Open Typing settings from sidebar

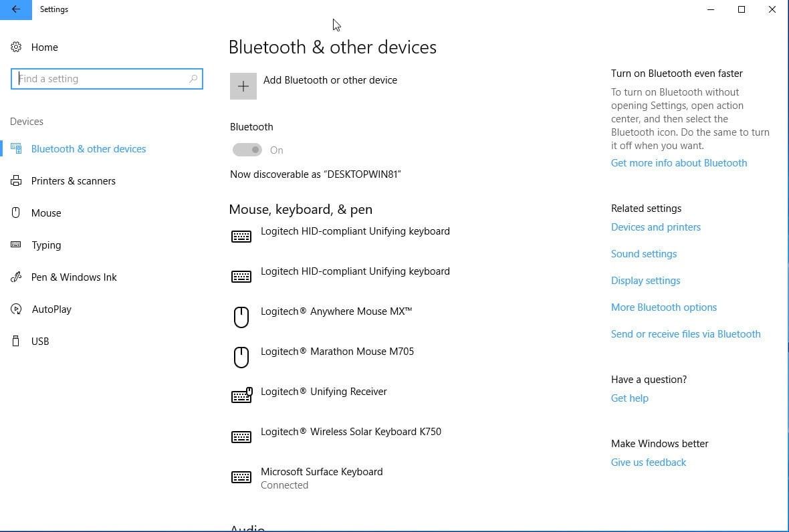[16, 245]
